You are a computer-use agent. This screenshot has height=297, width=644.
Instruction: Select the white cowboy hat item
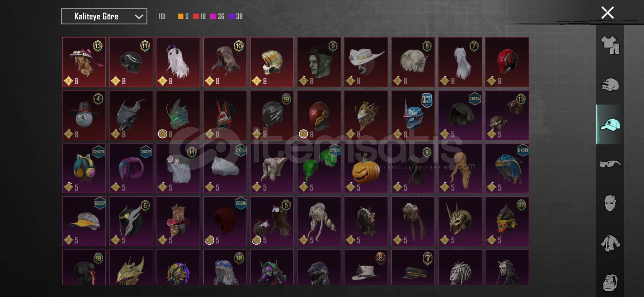click(x=366, y=62)
